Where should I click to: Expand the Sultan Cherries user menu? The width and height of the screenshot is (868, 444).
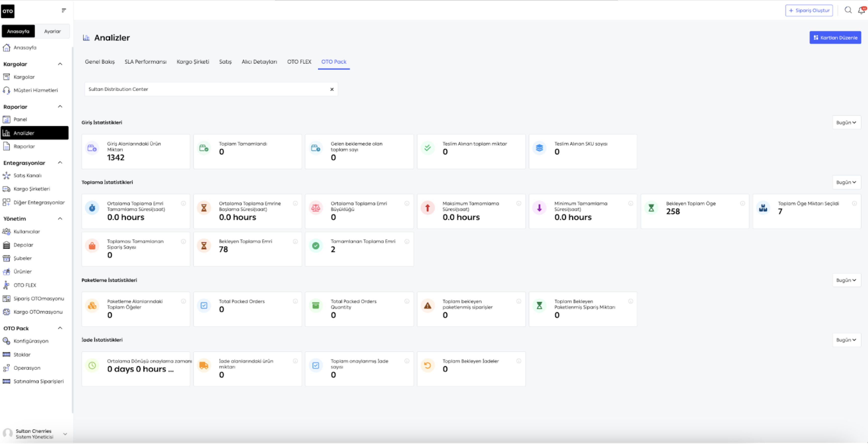coord(65,434)
